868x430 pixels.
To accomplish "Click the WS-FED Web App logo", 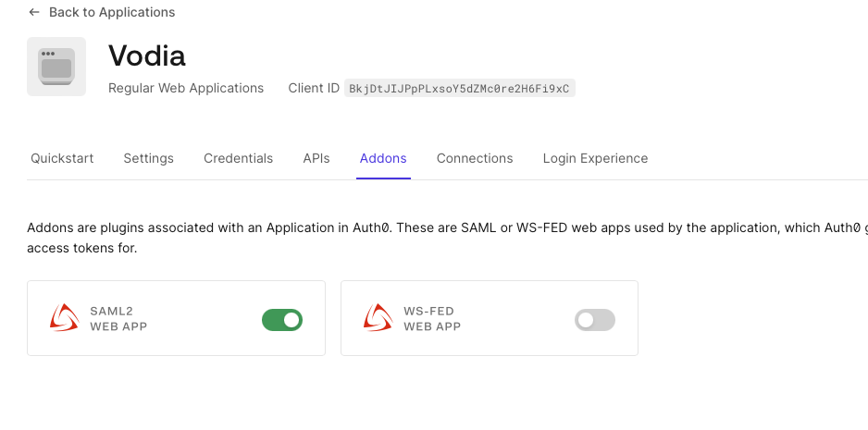I will [378, 318].
